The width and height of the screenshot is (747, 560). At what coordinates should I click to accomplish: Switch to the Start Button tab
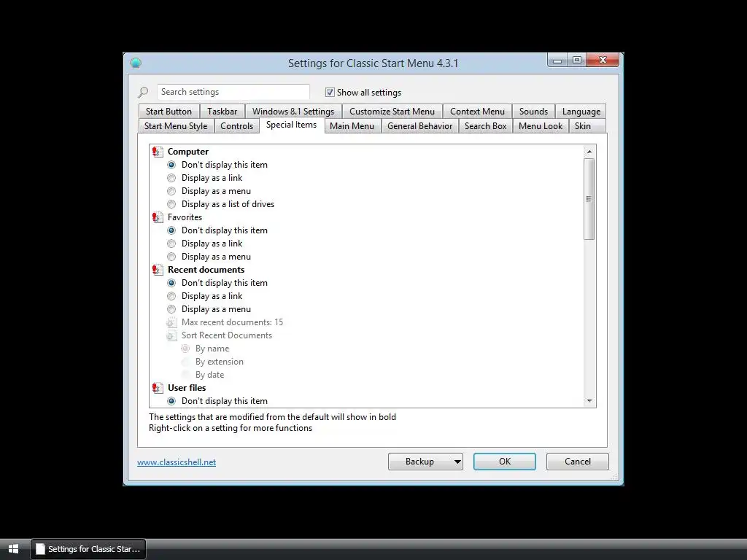pos(169,112)
